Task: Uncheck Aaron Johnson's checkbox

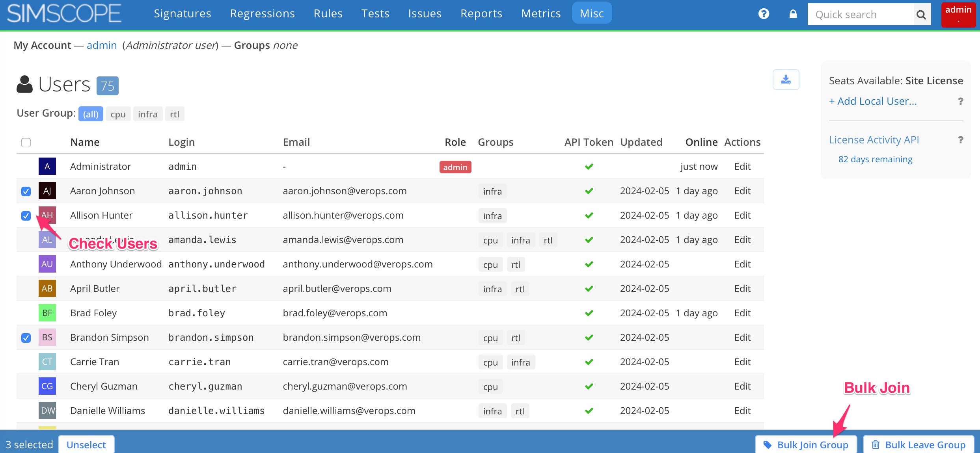Action: [26, 191]
